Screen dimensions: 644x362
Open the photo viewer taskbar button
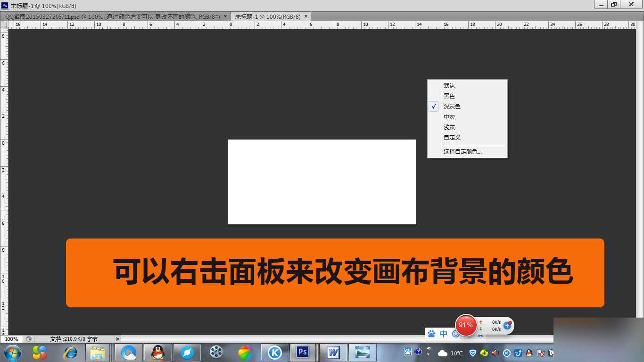tap(363, 353)
